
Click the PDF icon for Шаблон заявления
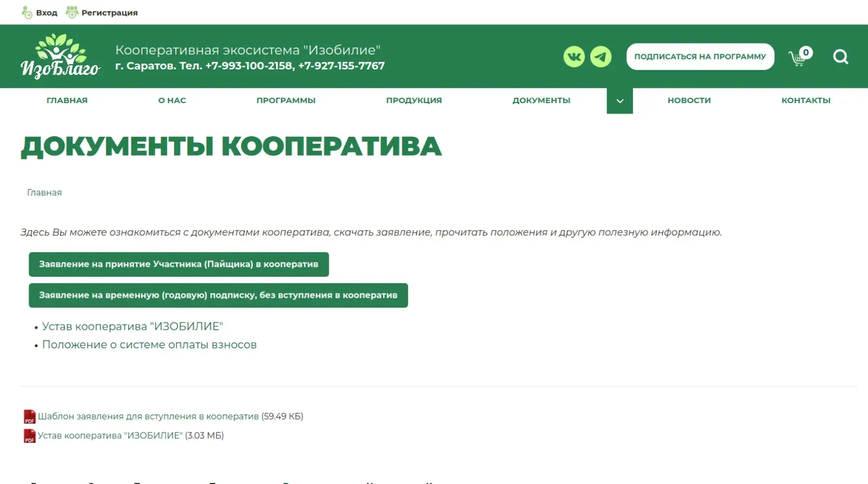tap(29, 417)
